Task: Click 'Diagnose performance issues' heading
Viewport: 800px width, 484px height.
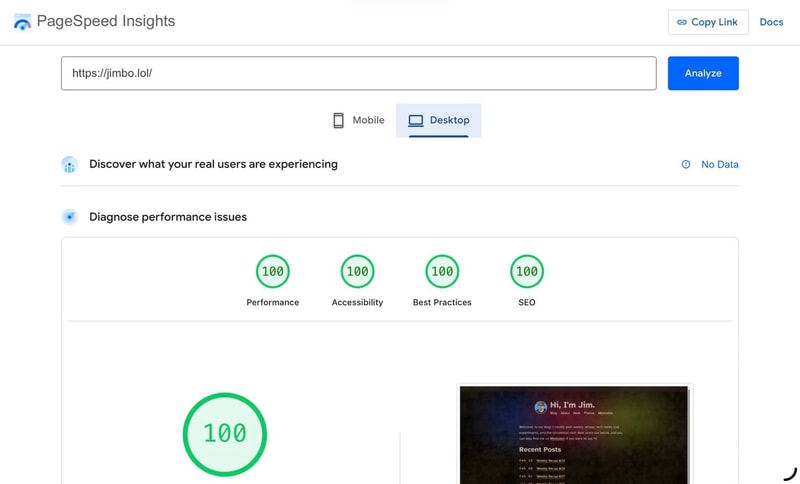Action: click(x=168, y=217)
